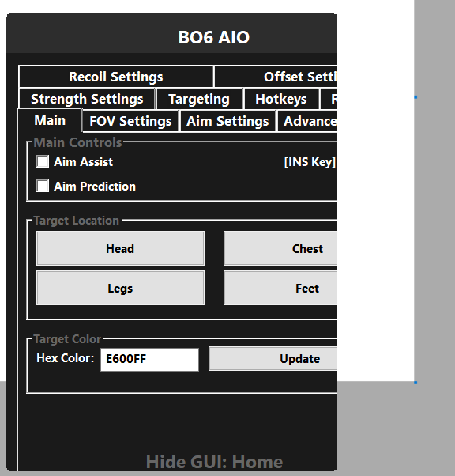The height and width of the screenshot is (476, 455).
Task: Select Legs as the target location
Action: pyautogui.click(x=120, y=288)
